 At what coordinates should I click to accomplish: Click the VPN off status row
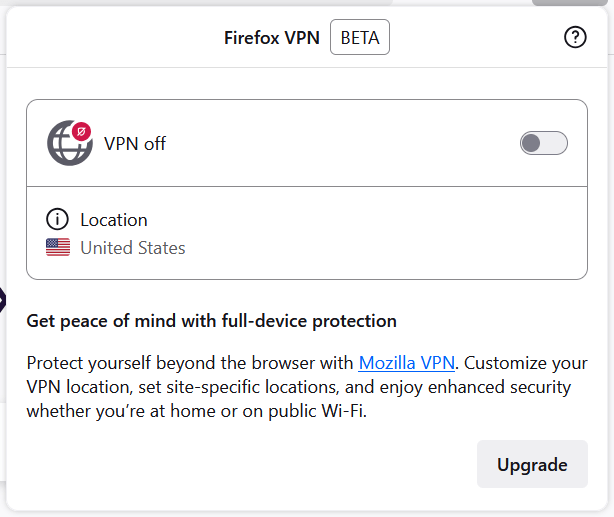tap(306, 143)
